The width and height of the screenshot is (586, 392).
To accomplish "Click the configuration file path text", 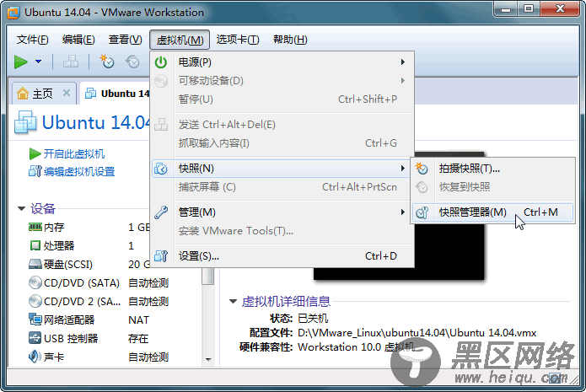I will coord(417,333).
